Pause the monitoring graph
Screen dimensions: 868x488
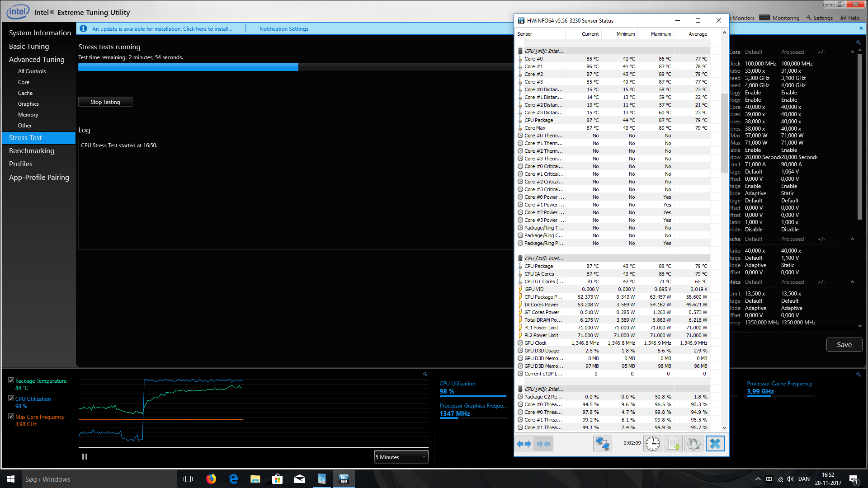[x=85, y=457]
